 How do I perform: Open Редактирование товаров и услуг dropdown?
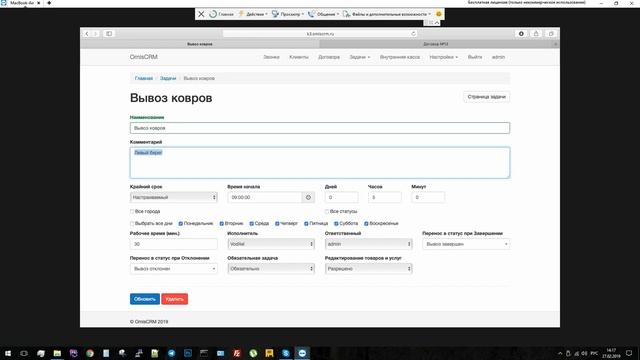coord(369,269)
